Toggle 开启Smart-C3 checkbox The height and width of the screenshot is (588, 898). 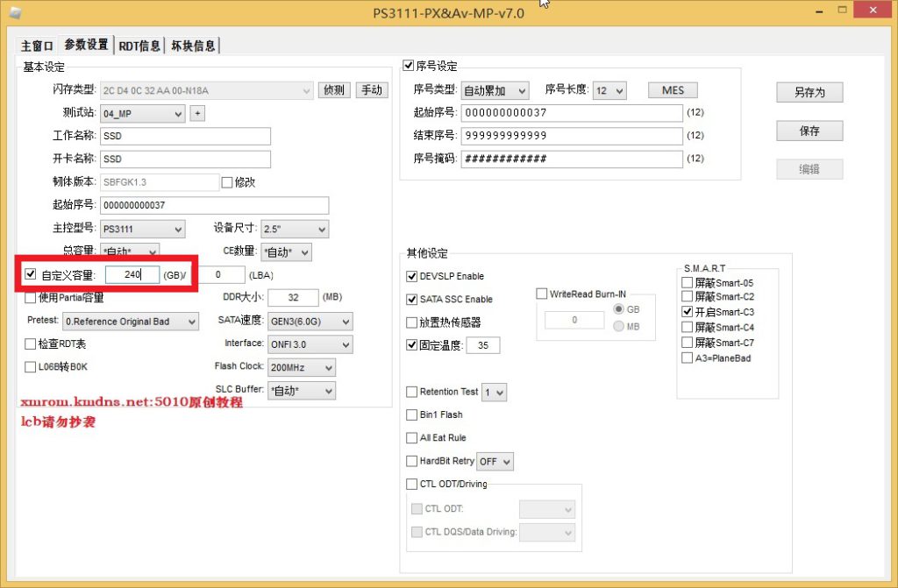coord(688,312)
